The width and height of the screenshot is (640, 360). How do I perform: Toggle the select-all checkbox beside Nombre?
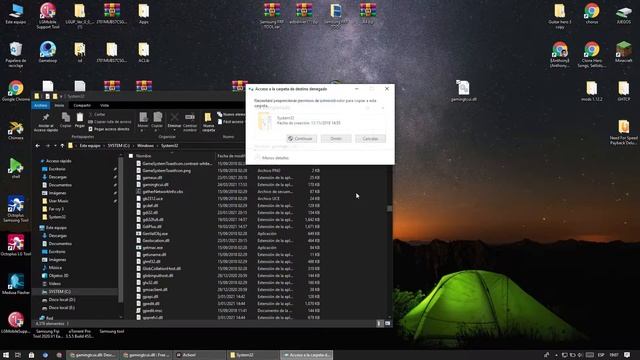click(x=131, y=156)
